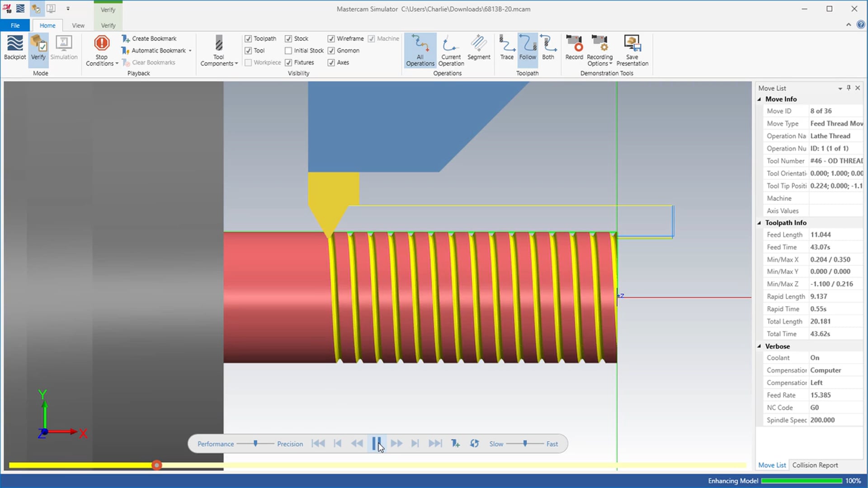Click the Collision Report button
Viewport: 868px width, 488px height.
point(815,465)
